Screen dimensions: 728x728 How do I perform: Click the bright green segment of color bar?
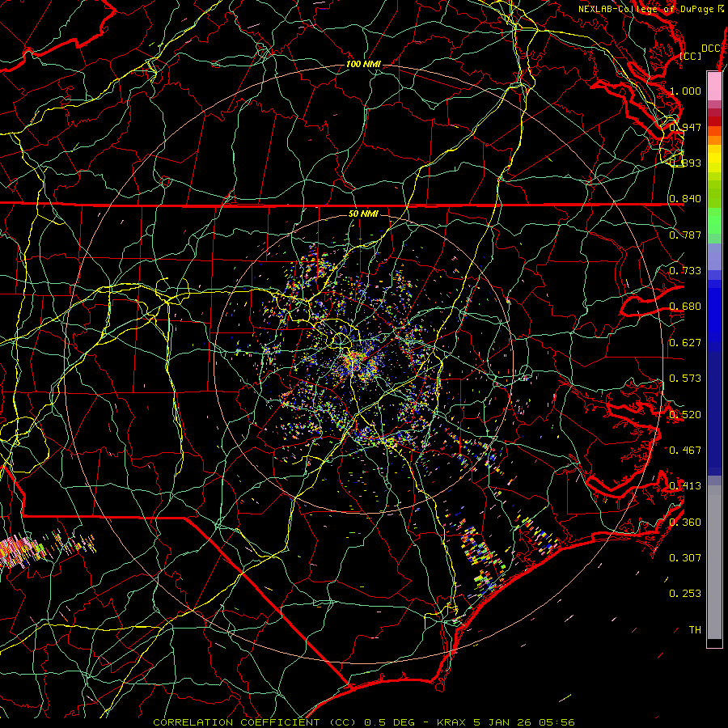click(714, 221)
